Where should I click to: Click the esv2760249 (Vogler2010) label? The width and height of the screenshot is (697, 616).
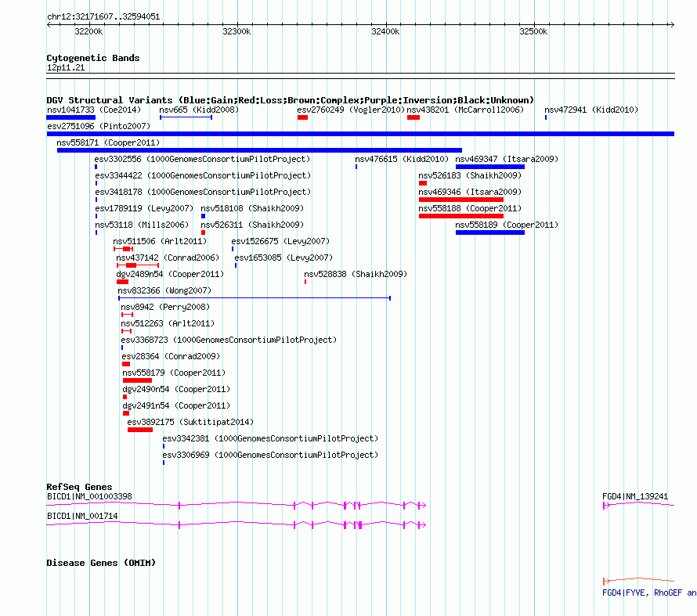[351, 110]
